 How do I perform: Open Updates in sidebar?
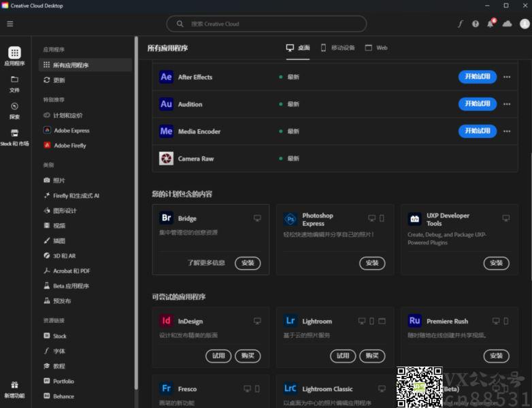point(54,80)
